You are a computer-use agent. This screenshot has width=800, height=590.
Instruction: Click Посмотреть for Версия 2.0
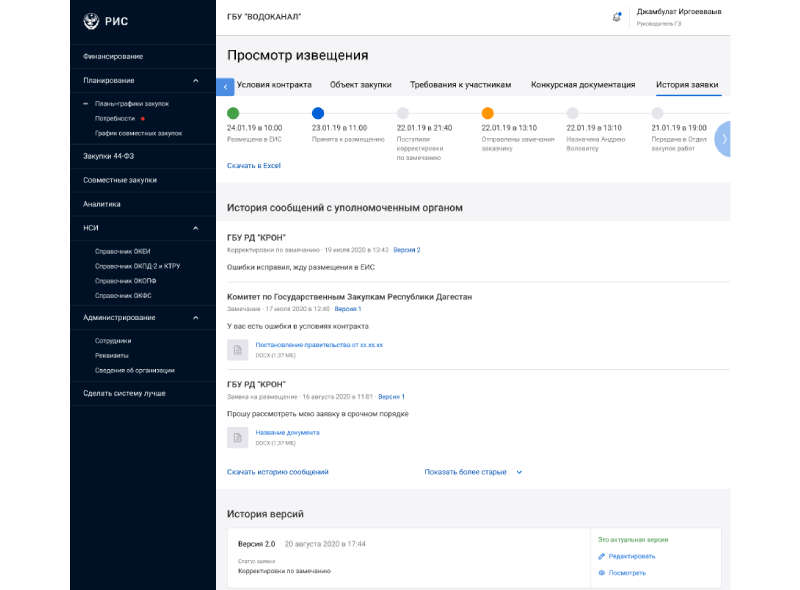point(627,573)
